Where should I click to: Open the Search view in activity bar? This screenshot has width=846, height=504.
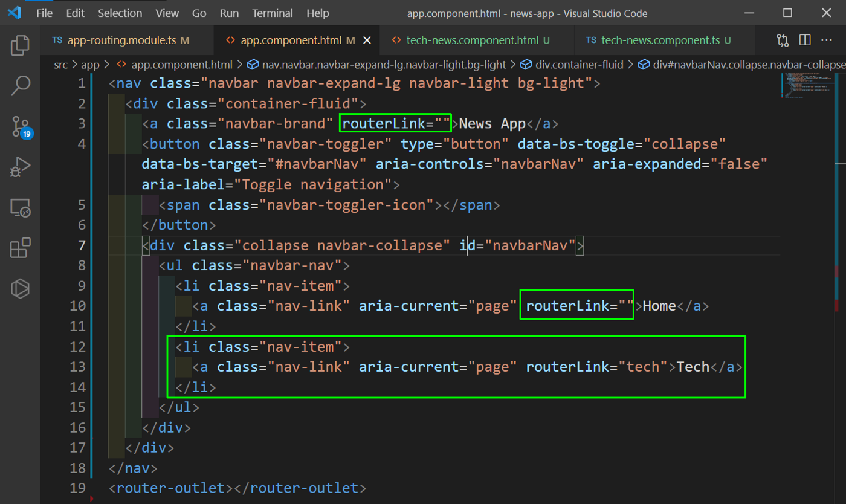point(20,86)
